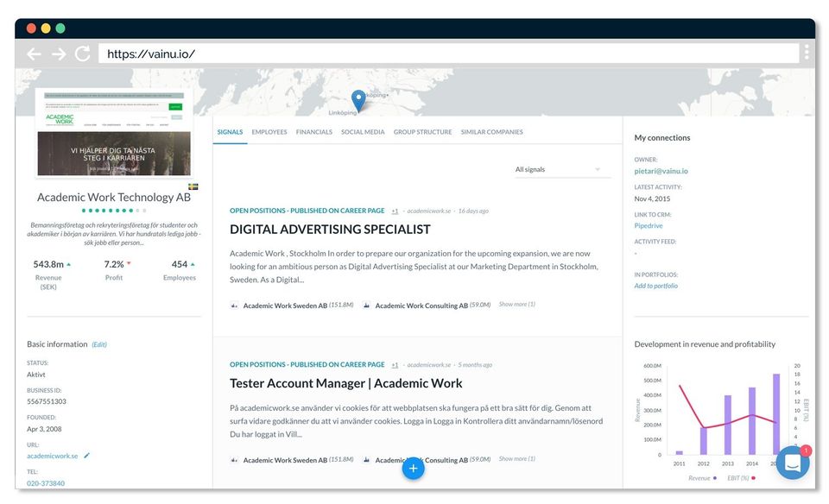829x504 pixels.
Task: Click the company rating dots indicator
Action: [114, 211]
